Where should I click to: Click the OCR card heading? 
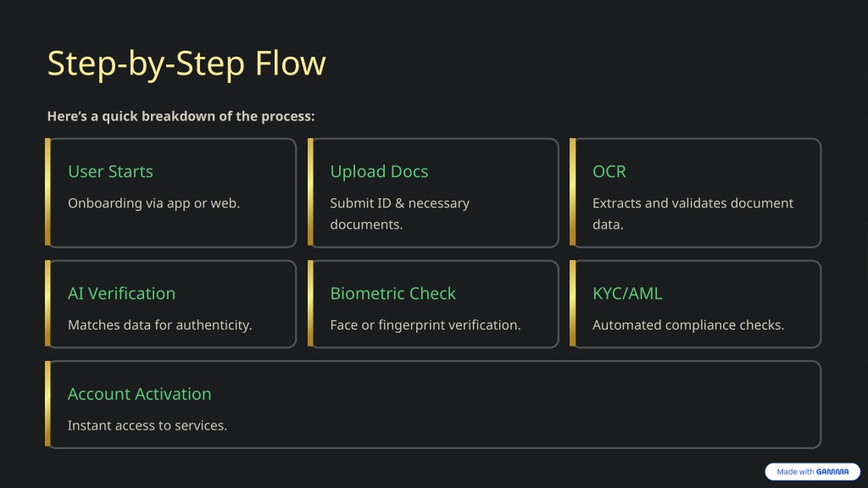pyautogui.click(x=609, y=171)
